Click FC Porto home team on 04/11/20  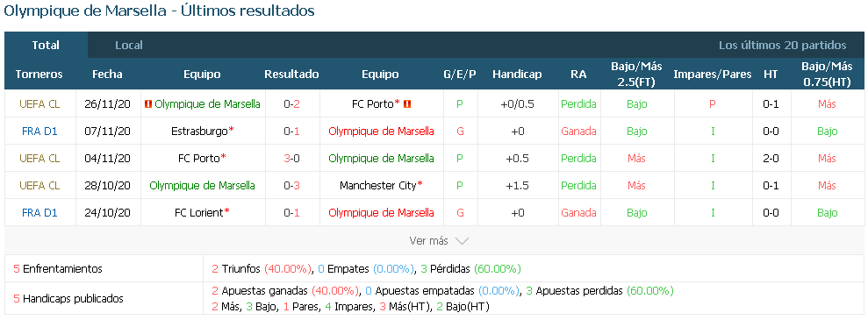coord(199,159)
